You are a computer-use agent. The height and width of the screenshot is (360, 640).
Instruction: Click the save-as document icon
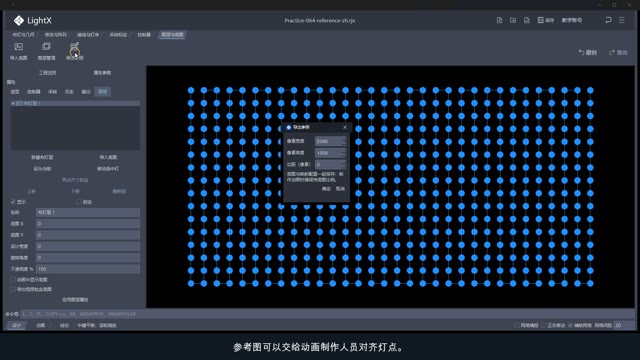[x=527, y=20]
